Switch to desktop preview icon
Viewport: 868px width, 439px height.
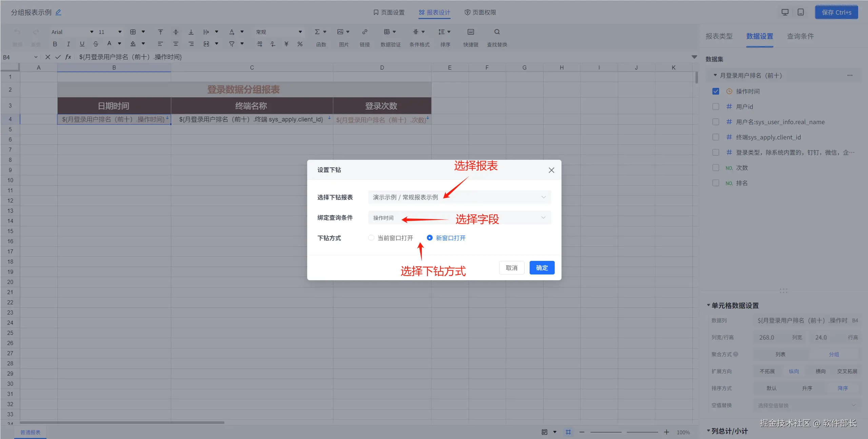(785, 12)
